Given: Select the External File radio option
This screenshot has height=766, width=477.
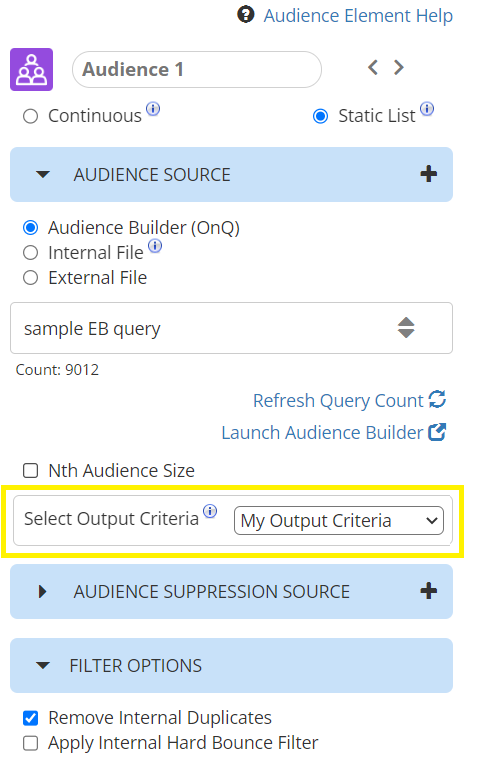Looking at the screenshot, I should 30,278.
